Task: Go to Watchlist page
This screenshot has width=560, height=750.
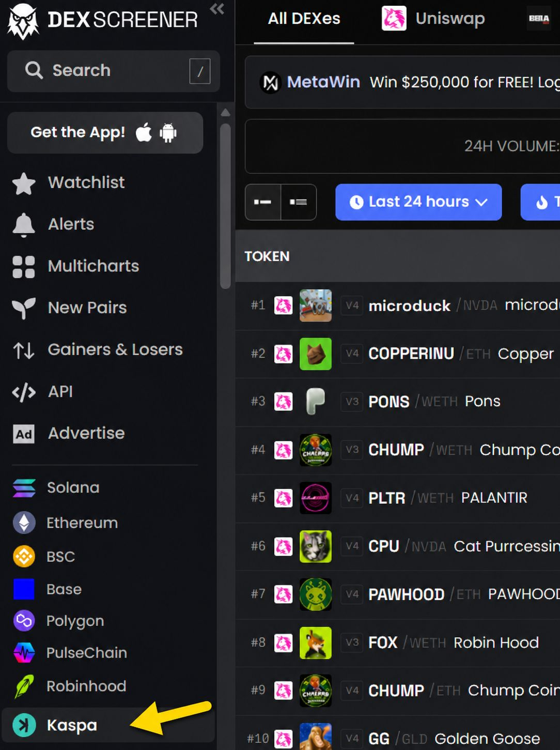Action: tap(86, 182)
